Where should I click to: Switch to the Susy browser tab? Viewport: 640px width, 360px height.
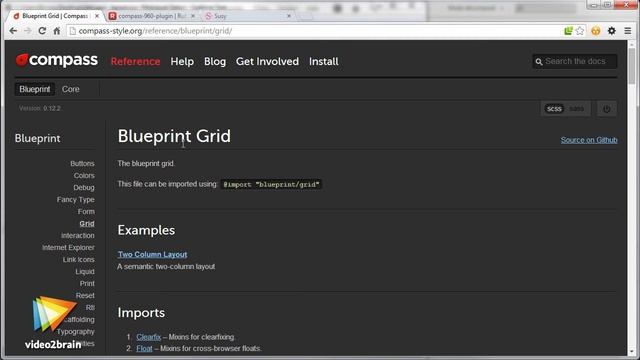click(248, 16)
